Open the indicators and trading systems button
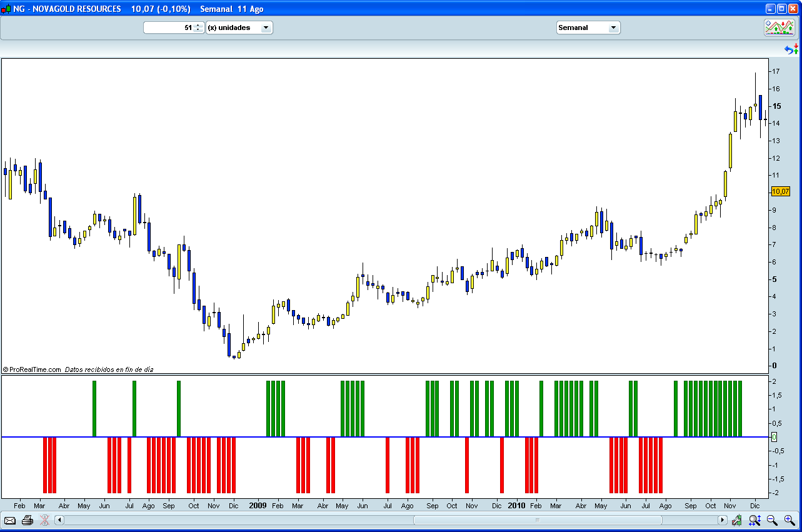The image size is (802, 532). (x=779, y=28)
